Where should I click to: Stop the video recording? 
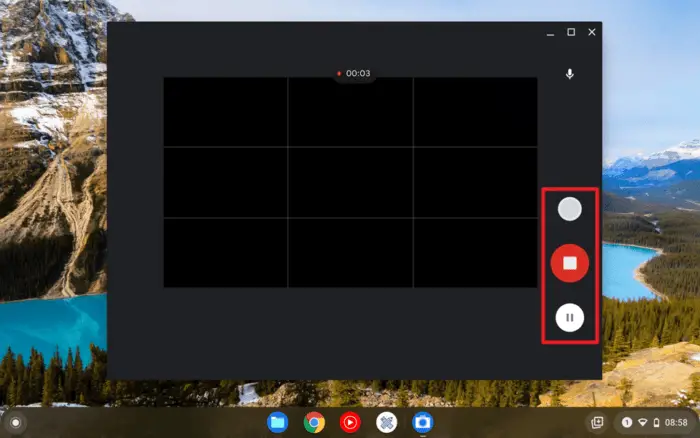pos(569,263)
